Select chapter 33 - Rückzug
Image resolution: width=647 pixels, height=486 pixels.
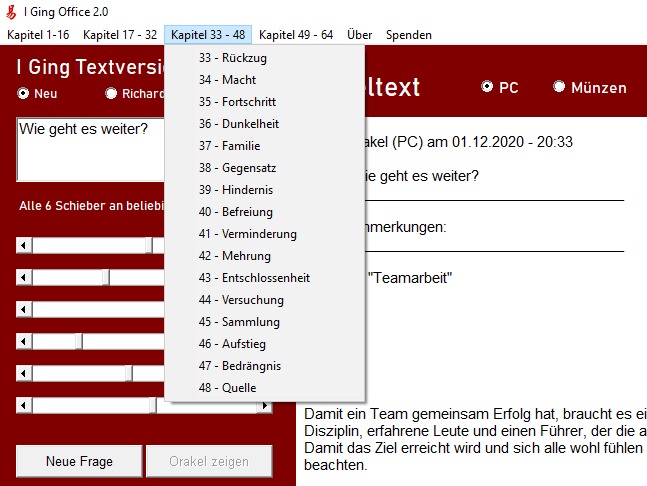pyautogui.click(x=264, y=58)
